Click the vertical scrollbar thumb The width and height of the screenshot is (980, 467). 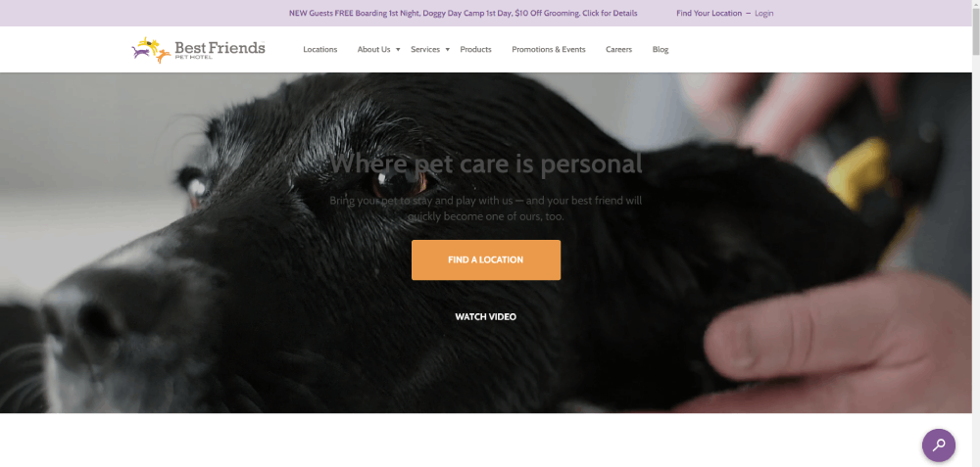[976, 31]
